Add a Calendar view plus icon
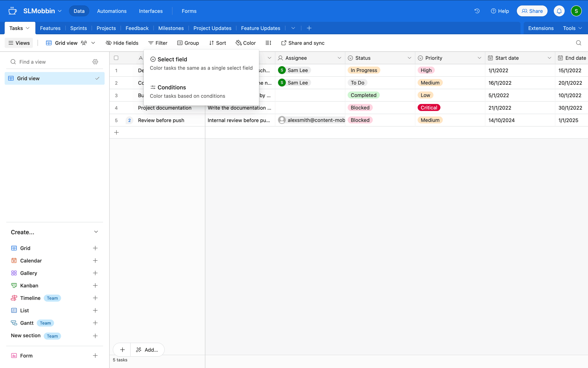Image resolution: width=588 pixels, height=368 pixels. click(95, 261)
